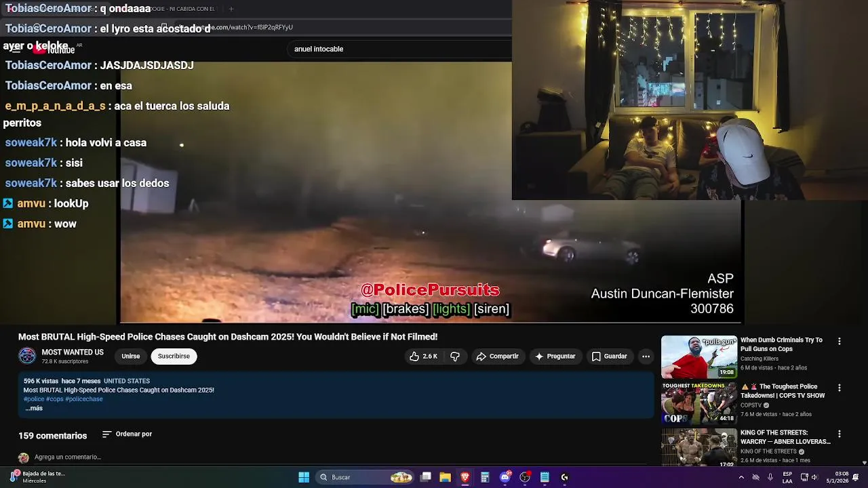Click the dislike thumbs-down icon
The image size is (868, 488).
tap(455, 357)
